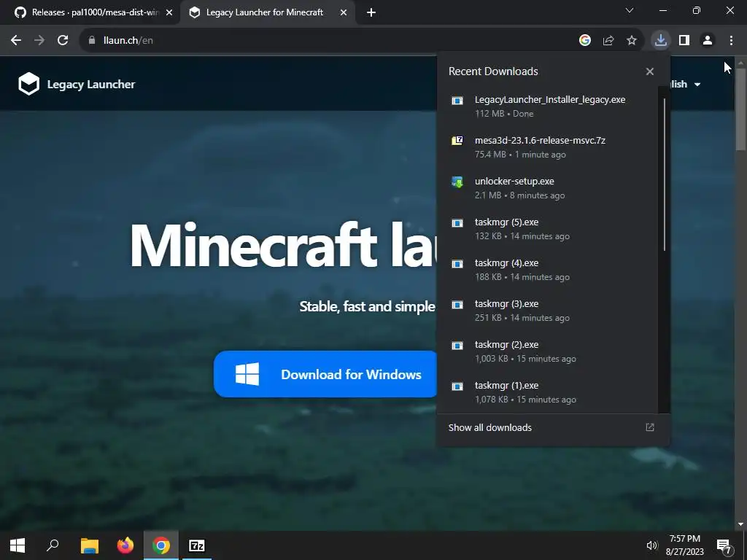
Task: Click the taskmgr (5).exe file icon
Action: click(457, 222)
